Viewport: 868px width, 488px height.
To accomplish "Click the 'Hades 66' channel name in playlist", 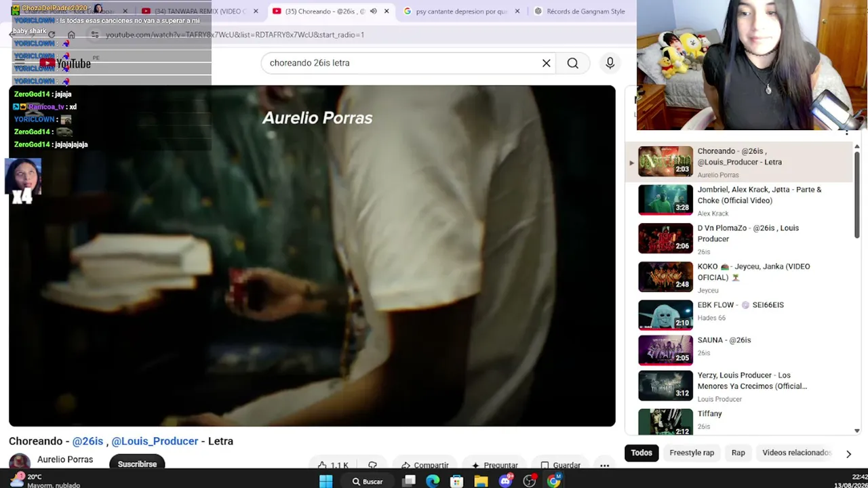I will [x=711, y=318].
